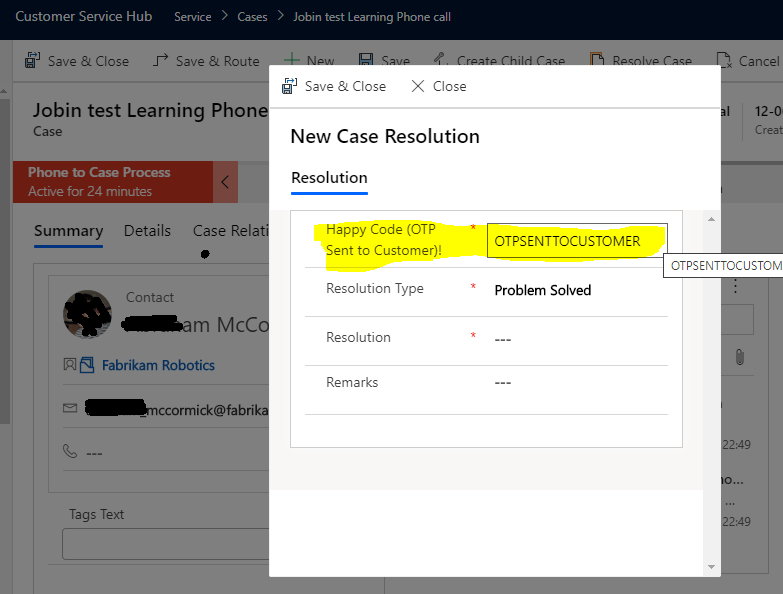Select the Resolution tab in the dialog
This screenshot has height=594, width=783.
tap(329, 178)
